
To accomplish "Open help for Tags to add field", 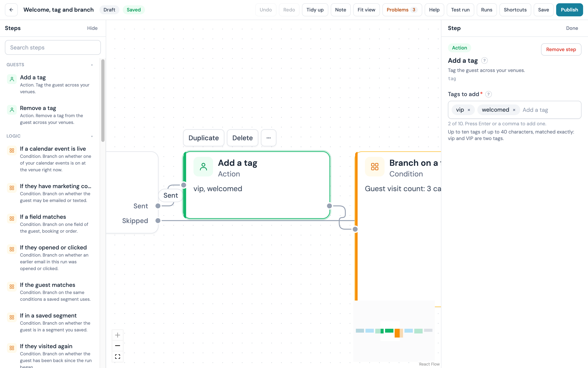I will [x=488, y=94].
